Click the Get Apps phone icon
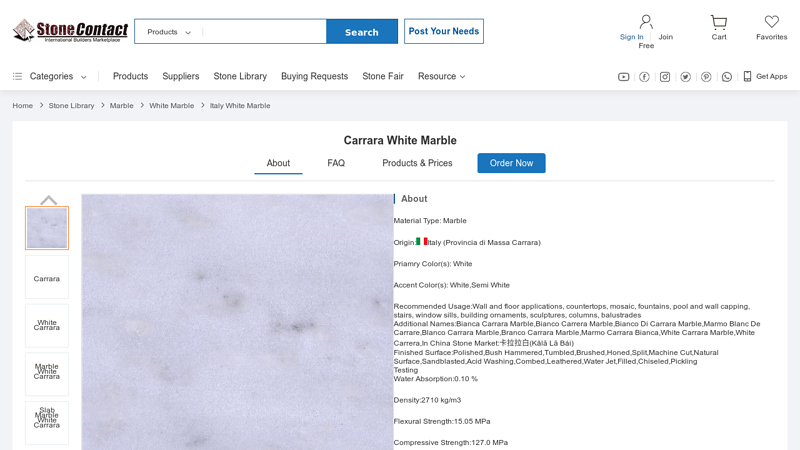Image resolution: width=800 pixels, height=450 pixels. click(x=747, y=77)
